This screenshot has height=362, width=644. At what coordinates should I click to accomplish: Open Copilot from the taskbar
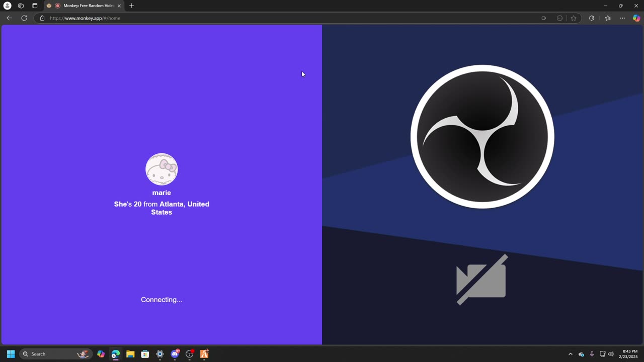[101, 354]
